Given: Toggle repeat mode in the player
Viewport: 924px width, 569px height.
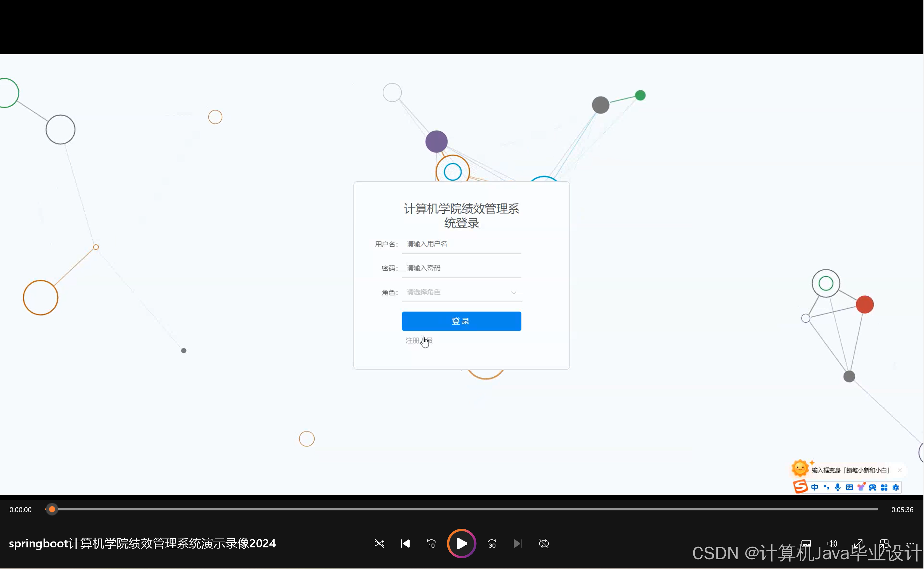Looking at the screenshot, I should tap(544, 544).
